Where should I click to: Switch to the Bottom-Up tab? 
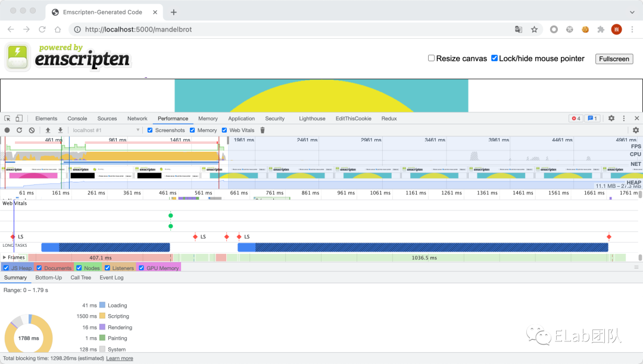(x=49, y=278)
